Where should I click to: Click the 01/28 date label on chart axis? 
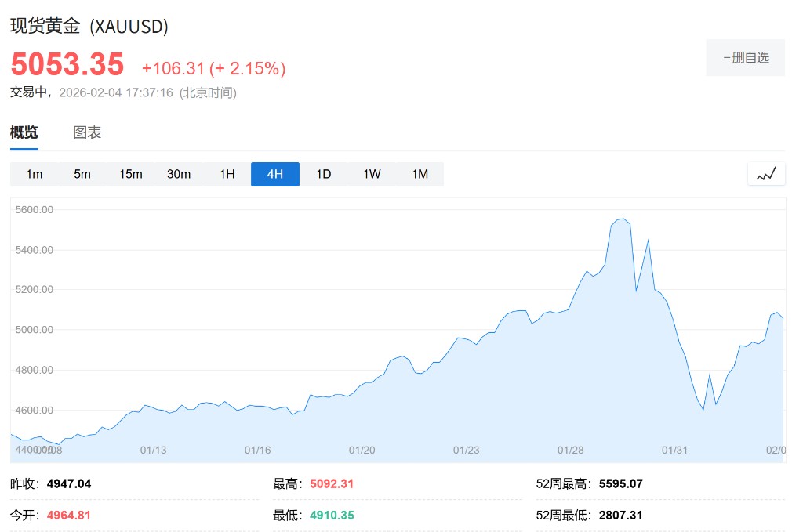coord(571,450)
